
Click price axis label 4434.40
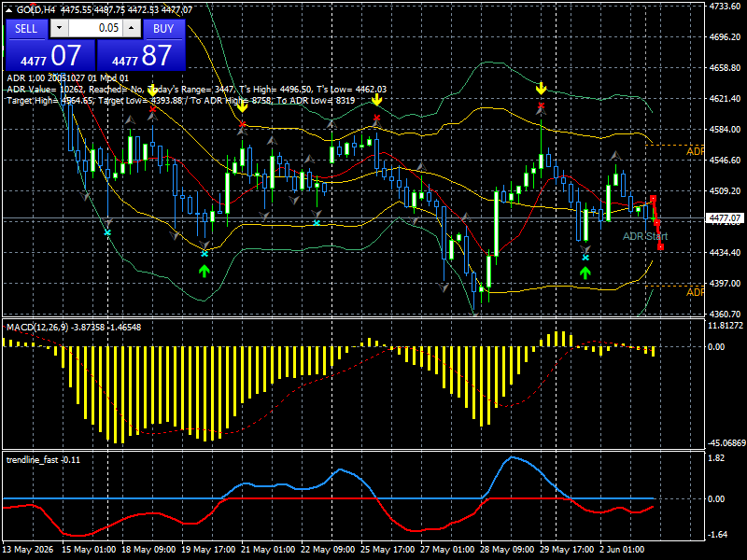pos(725,252)
